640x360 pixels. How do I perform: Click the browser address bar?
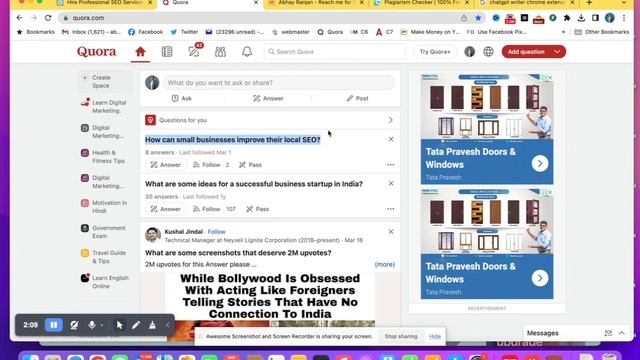261,18
